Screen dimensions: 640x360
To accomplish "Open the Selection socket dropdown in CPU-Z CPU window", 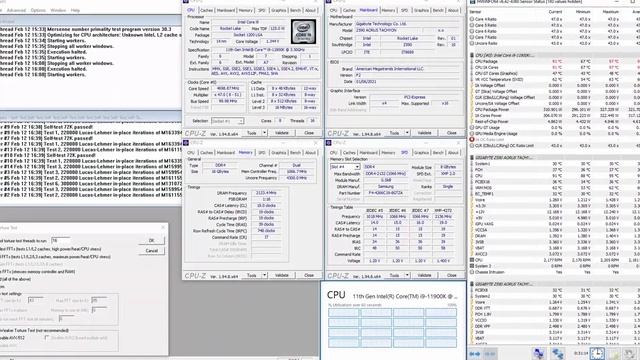I will point(227,121).
